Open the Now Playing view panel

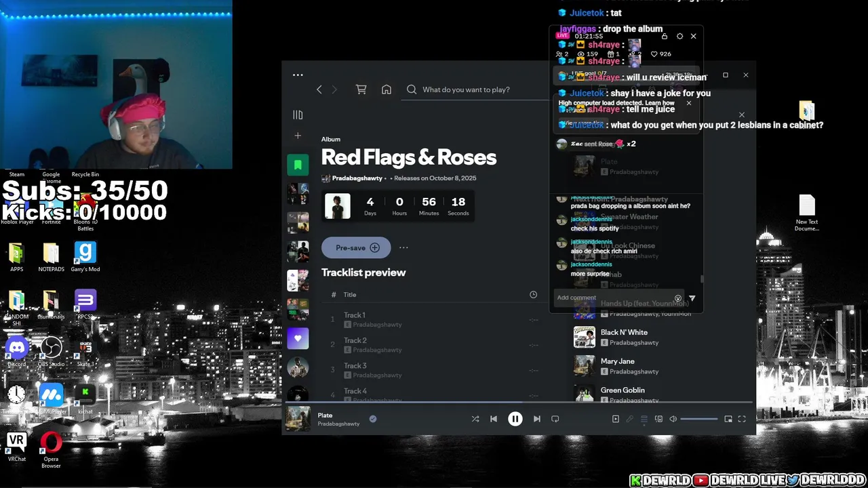pyautogui.click(x=616, y=419)
